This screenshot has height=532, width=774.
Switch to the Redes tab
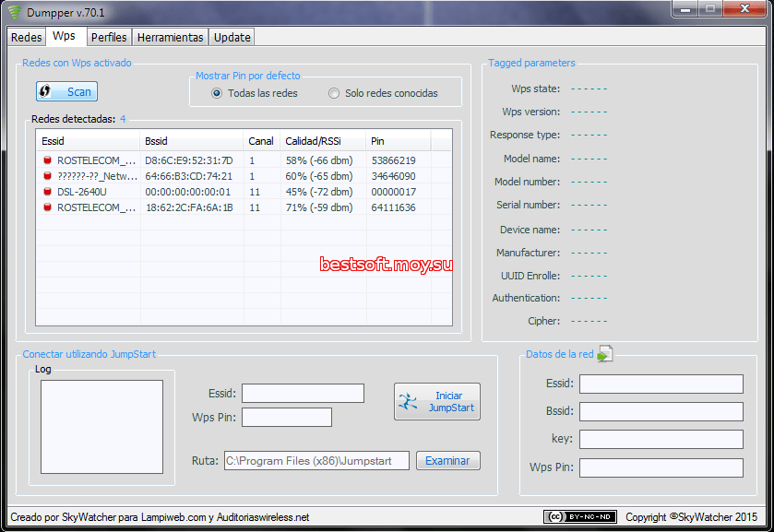pos(26,38)
